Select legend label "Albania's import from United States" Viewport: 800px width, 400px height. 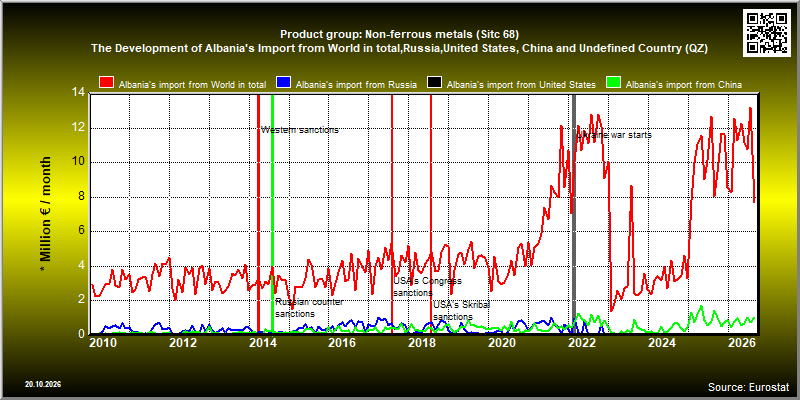(521, 85)
